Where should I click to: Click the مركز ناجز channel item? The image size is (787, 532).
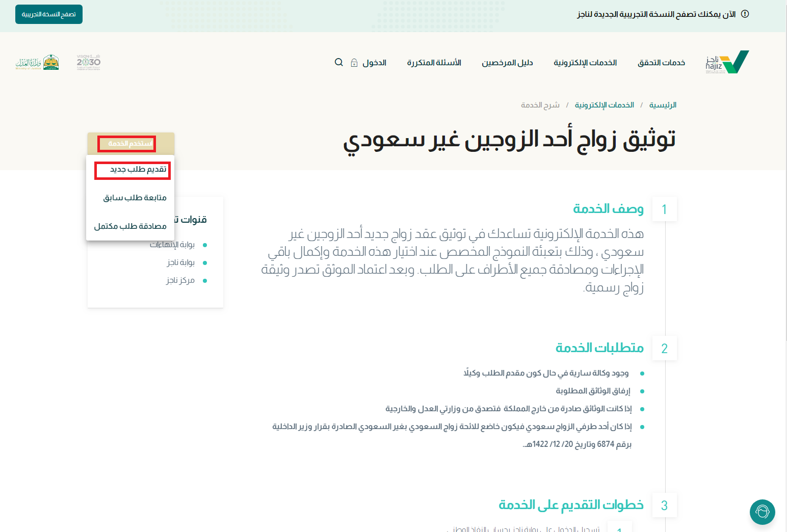pyautogui.click(x=180, y=280)
